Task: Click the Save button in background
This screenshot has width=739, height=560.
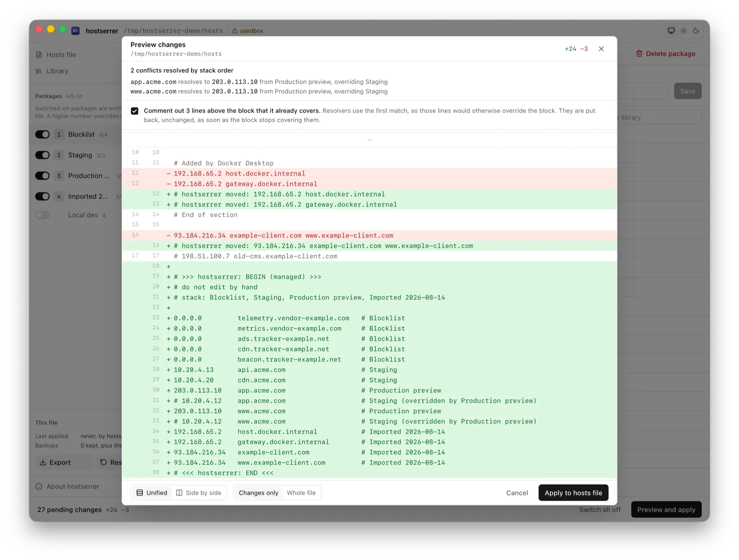Action: point(688,91)
